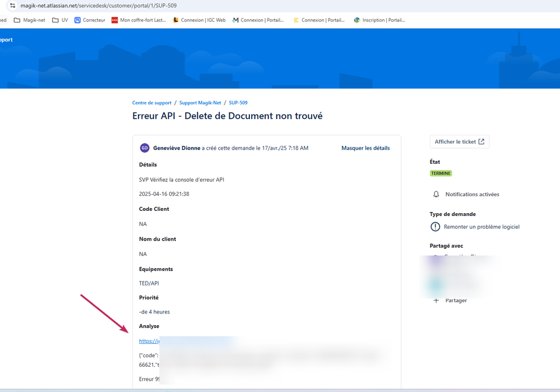Click the Priorité field label
Image resolution: width=560 pixels, height=392 pixels.
click(x=149, y=298)
